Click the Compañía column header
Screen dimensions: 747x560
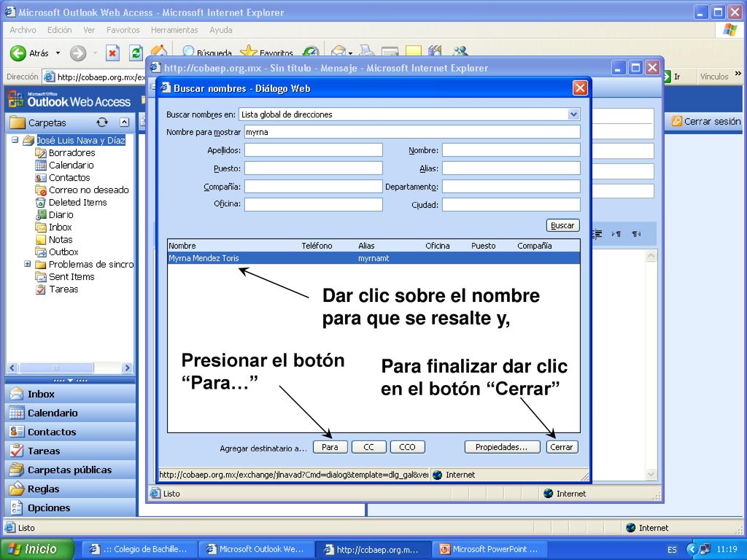click(x=535, y=246)
